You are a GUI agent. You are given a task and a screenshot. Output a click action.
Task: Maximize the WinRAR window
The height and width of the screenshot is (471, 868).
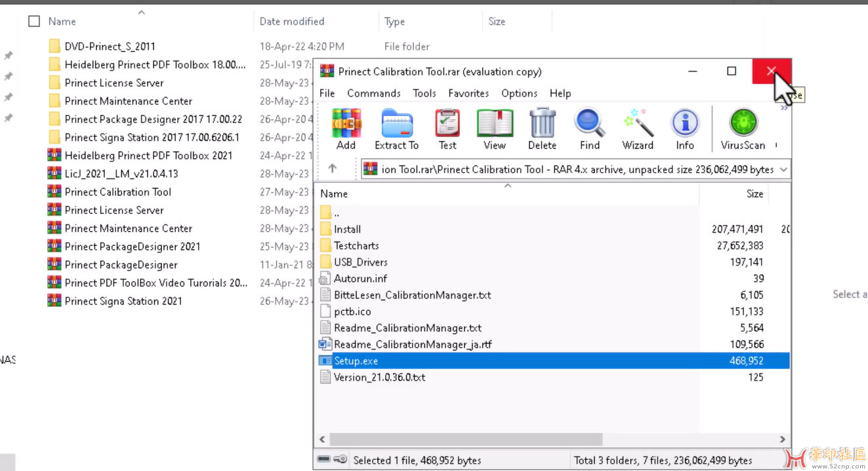[732, 71]
